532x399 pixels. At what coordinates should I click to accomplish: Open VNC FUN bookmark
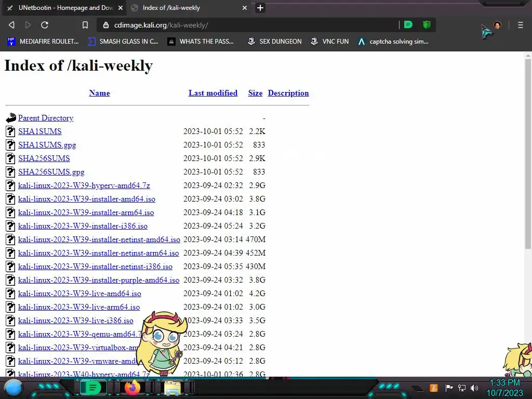[x=330, y=42]
